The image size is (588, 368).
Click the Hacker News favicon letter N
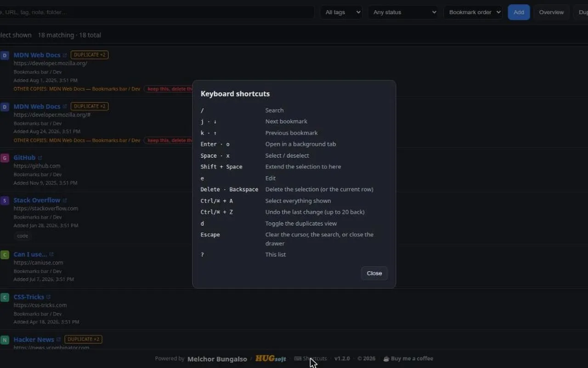(5, 340)
